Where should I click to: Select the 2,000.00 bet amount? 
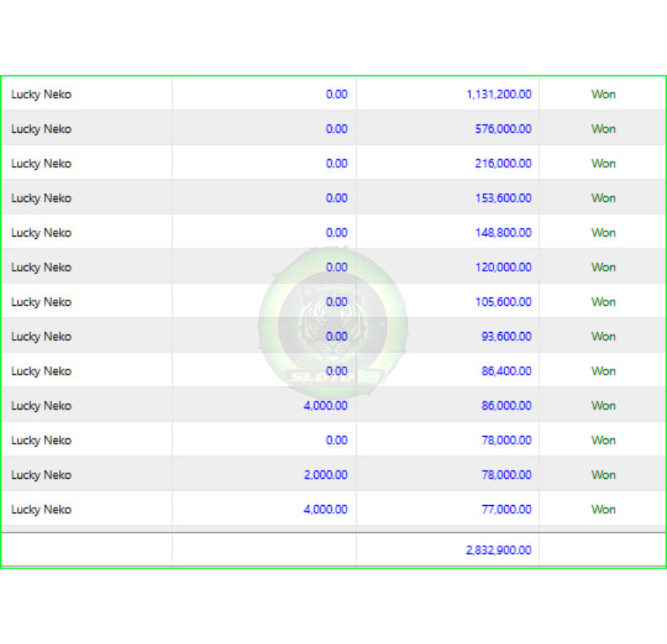pos(326,475)
